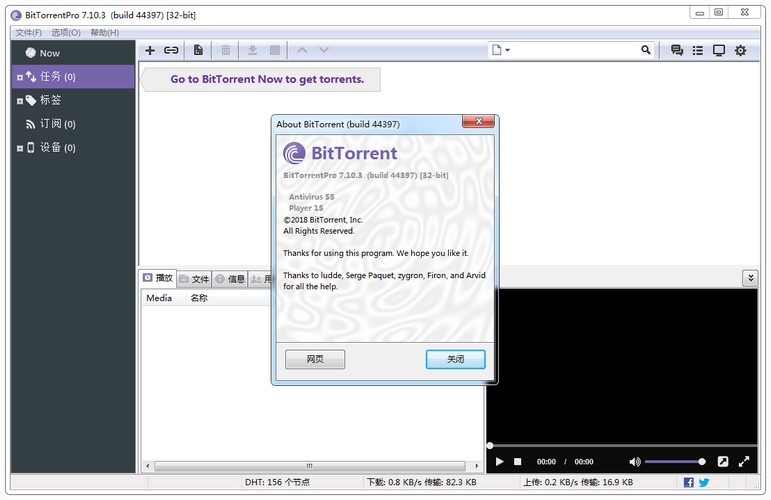Move torrent up the queue arrow
771x500 pixels.
[x=302, y=50]
